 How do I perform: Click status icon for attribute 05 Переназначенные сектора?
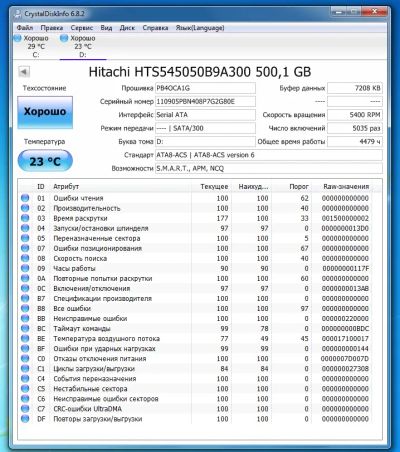(25, 238)
